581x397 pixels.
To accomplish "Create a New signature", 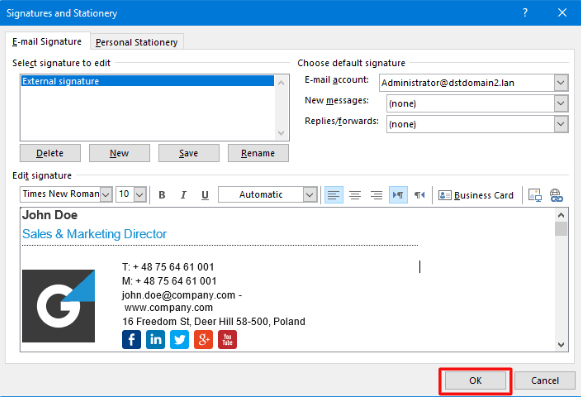I will tap(119, 153).
